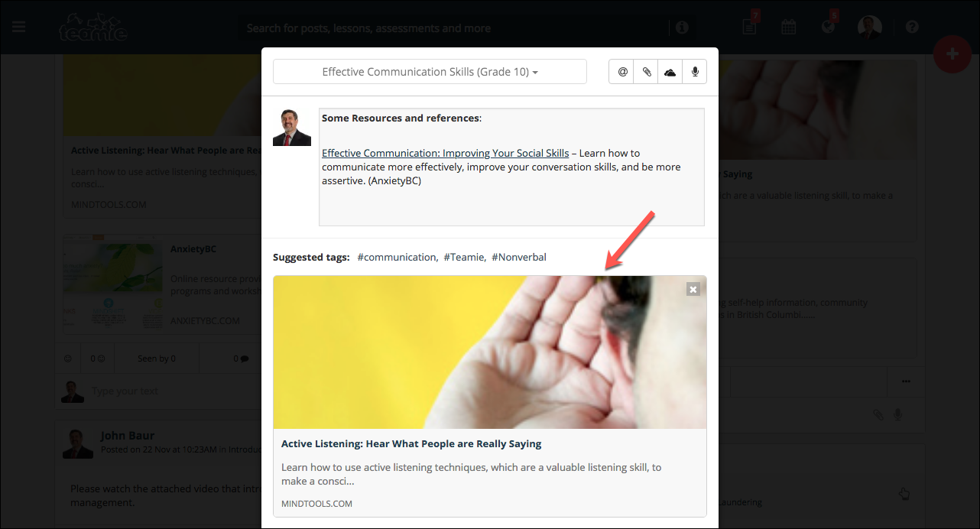Click the search info icon

pos(682,28)
